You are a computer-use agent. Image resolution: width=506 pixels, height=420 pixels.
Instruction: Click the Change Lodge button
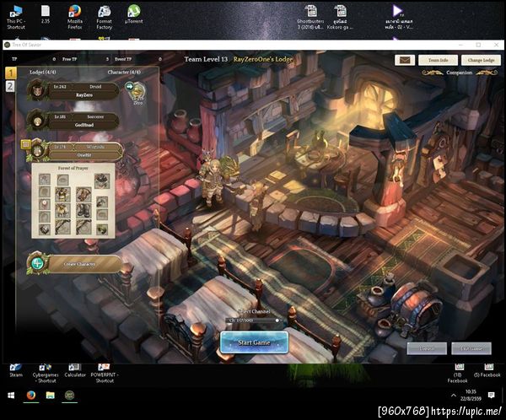tap(481, 60)
